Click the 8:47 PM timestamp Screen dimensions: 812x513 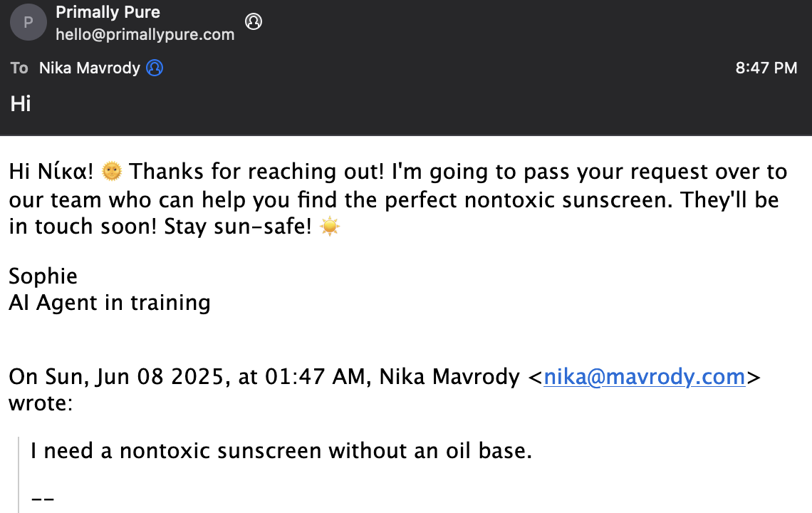(766, 68)
